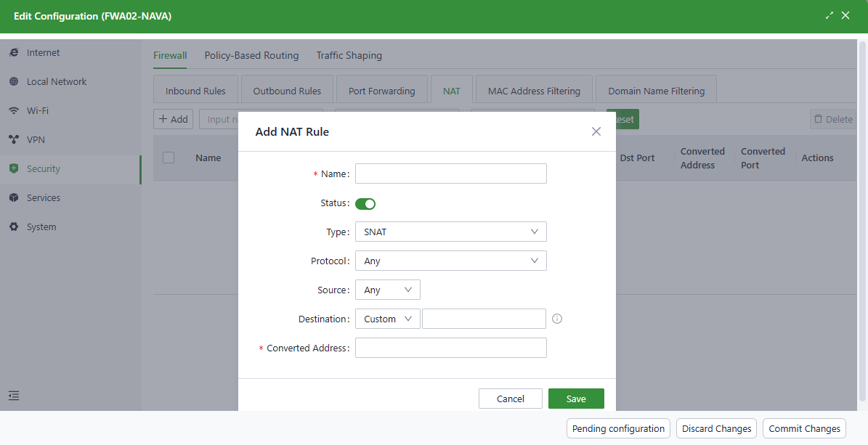The width and height of the screenshot is (868, 445).
Task: Click the Converted Address input field
Action: tap(450, 348)
